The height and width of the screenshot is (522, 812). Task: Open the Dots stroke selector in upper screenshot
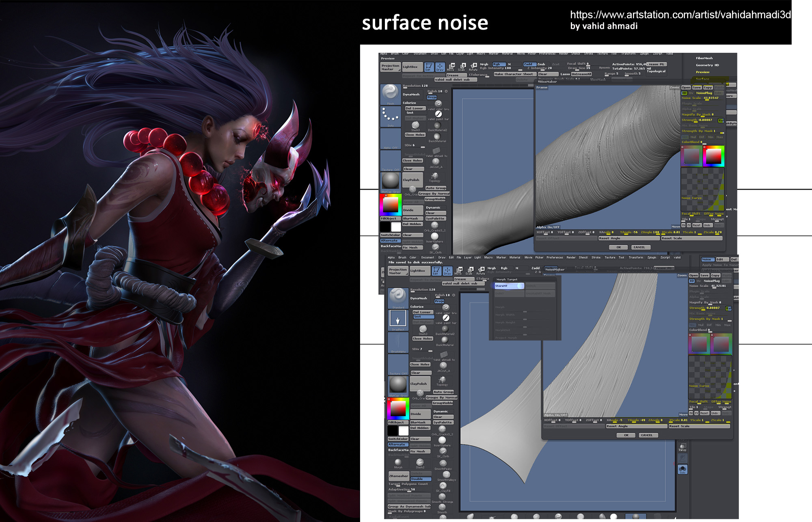click(391, 116)
